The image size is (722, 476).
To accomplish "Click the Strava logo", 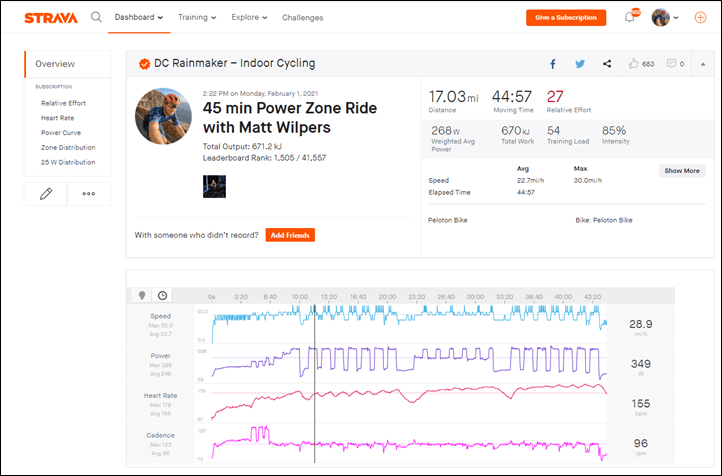I will [x=51, y=18].
